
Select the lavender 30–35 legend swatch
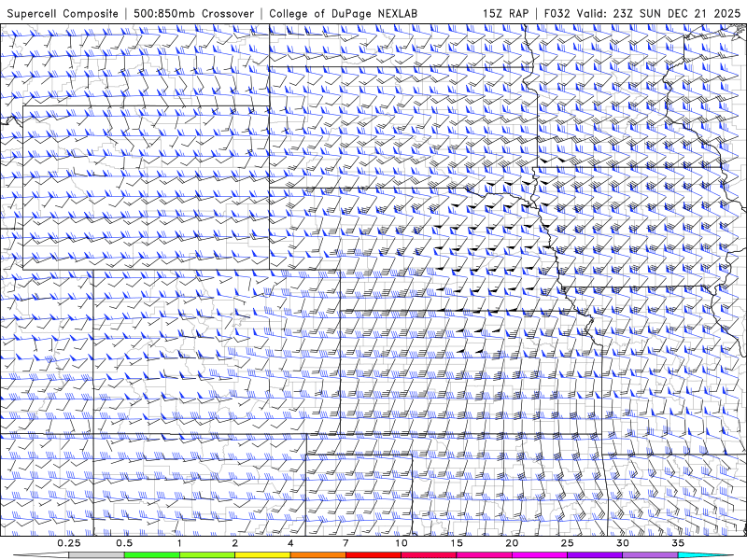650,555
